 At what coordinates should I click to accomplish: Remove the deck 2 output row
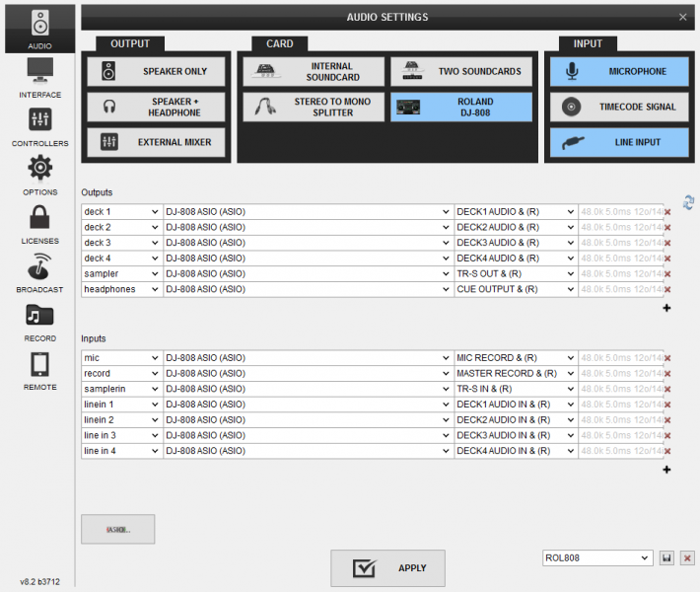(x=667, y=227)
